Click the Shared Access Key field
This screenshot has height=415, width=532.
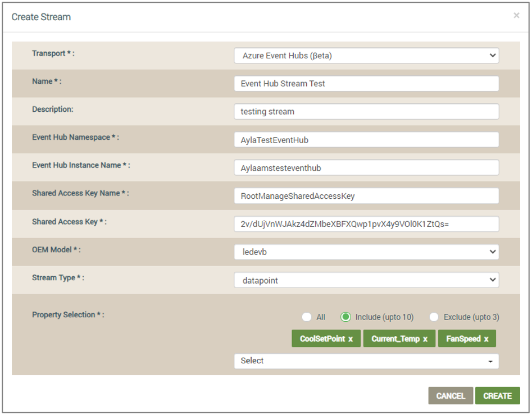coord(366,224)
